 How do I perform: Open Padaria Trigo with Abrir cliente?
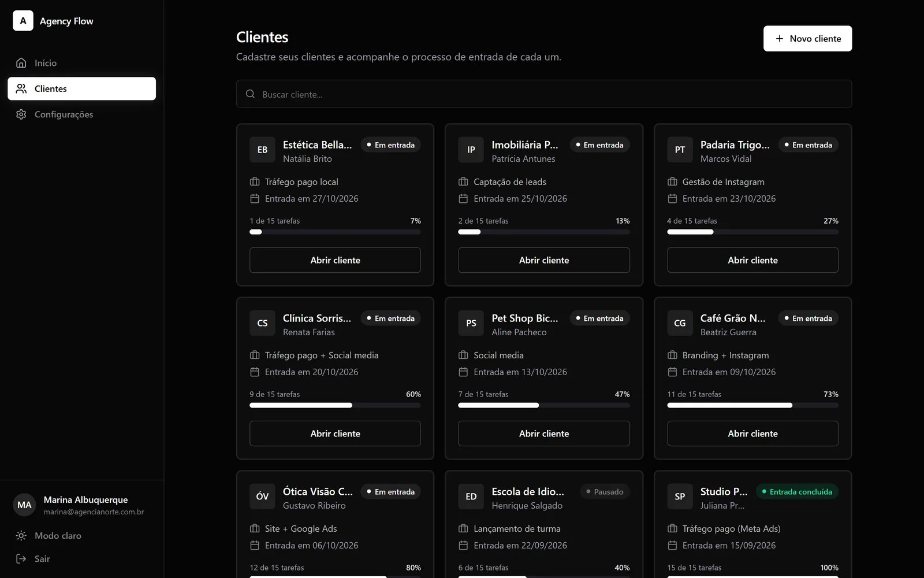coord(752,260)
